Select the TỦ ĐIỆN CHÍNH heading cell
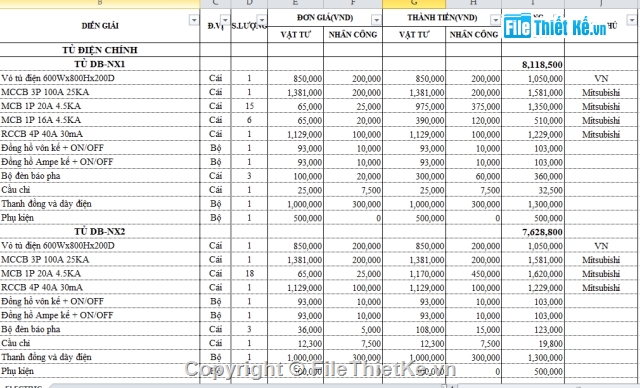The image size is (640, 388). coord(100,50)
